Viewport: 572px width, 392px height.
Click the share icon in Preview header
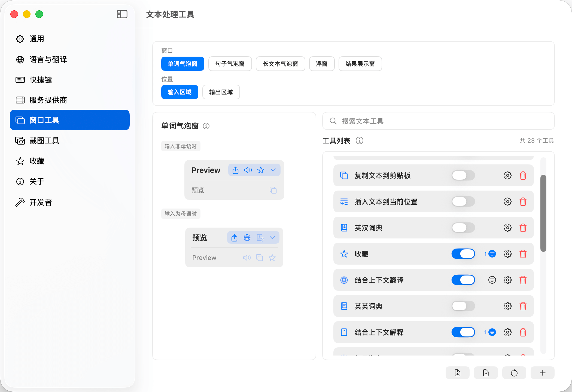pos(235,170)
